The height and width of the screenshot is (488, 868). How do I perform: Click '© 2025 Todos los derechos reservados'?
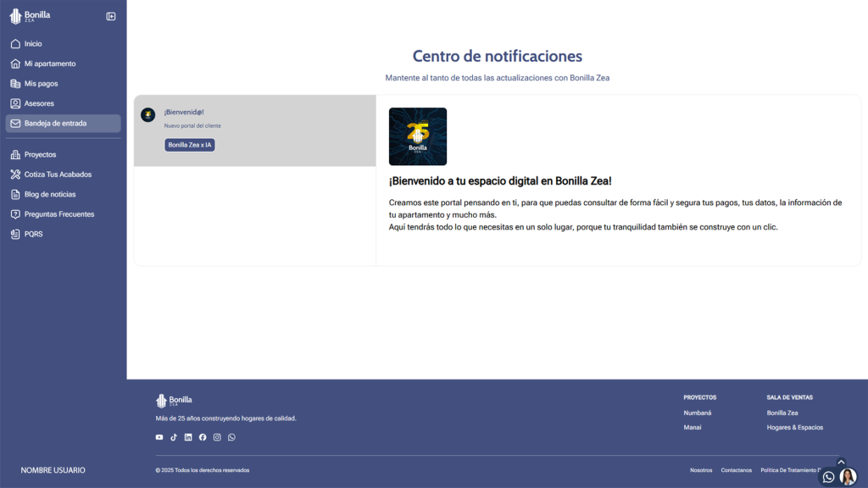click(x=203, y=470)
